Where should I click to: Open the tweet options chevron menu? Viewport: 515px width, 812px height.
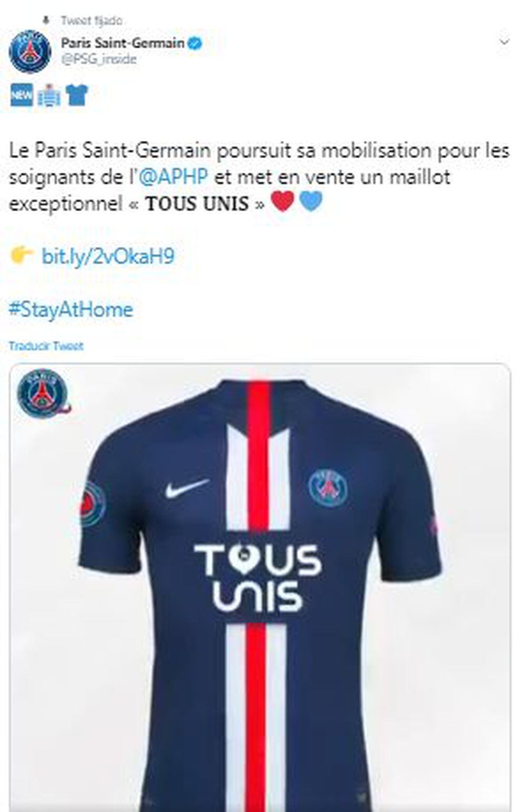(x=503, y=43)
